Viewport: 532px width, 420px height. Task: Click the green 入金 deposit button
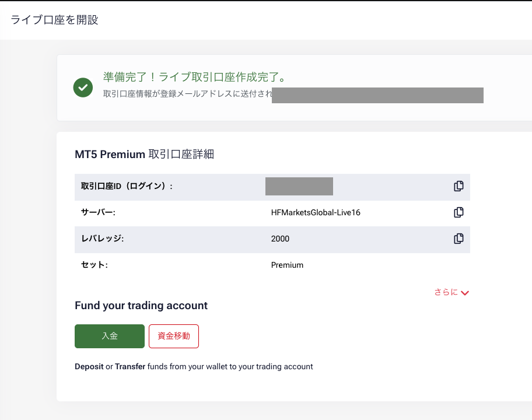[110, 336]
